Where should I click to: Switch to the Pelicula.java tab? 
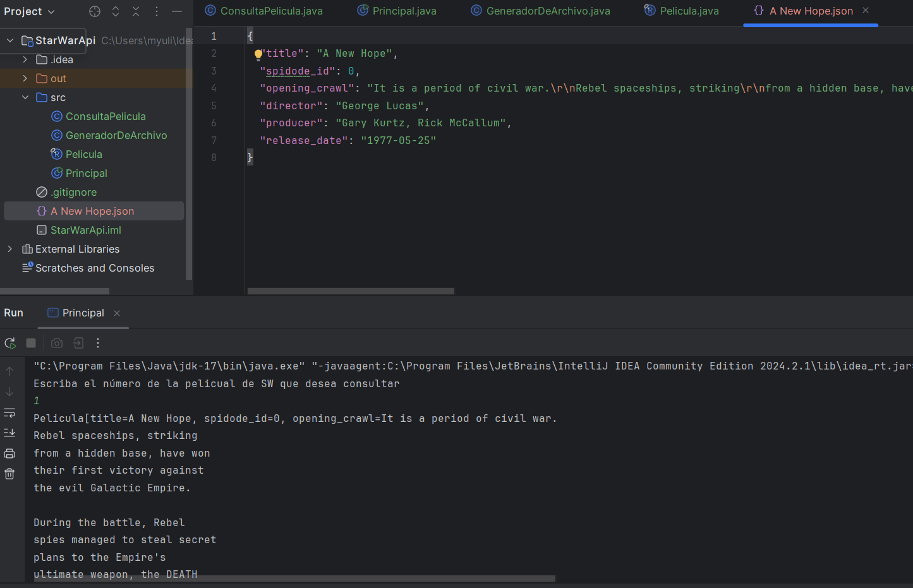[x=682, y=11]
